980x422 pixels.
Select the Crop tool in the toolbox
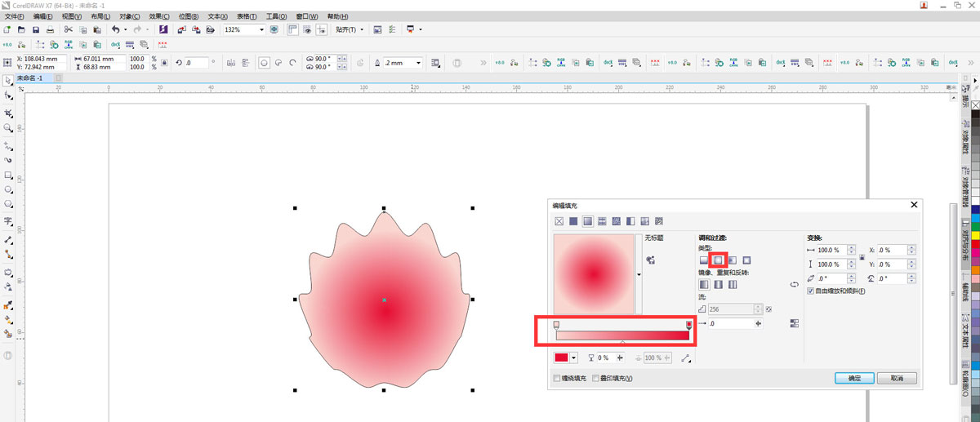[8, 113]
